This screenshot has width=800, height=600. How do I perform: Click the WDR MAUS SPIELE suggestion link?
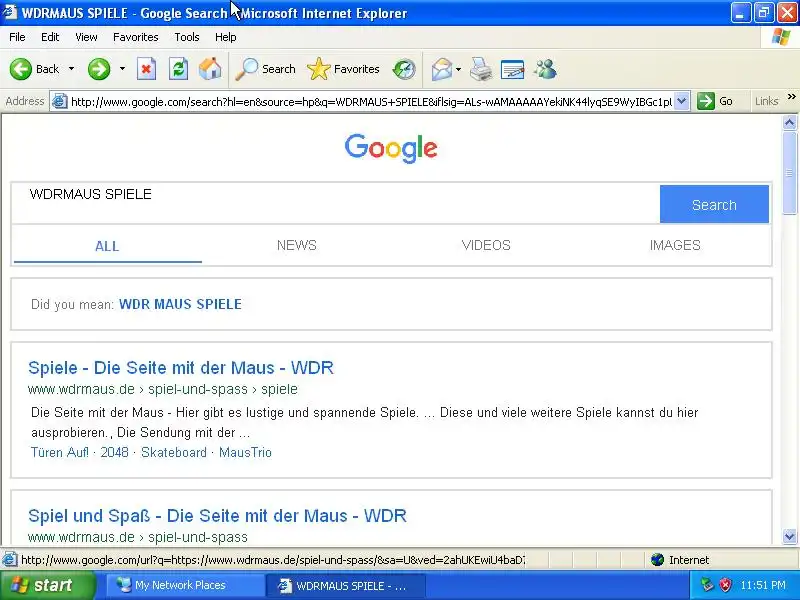(180, 304)
